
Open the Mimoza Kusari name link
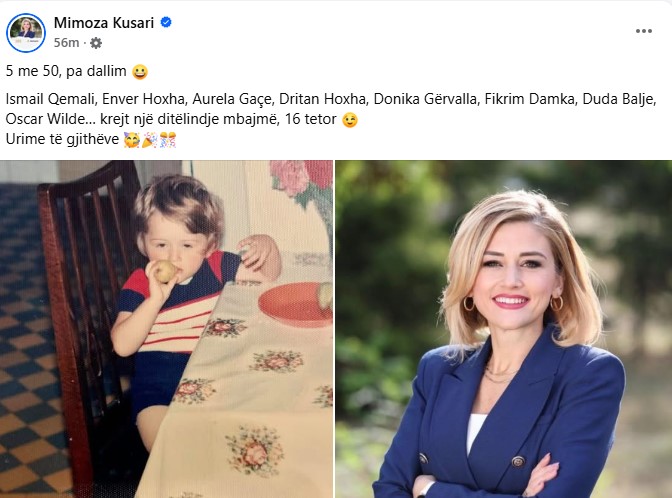(104, 23)
